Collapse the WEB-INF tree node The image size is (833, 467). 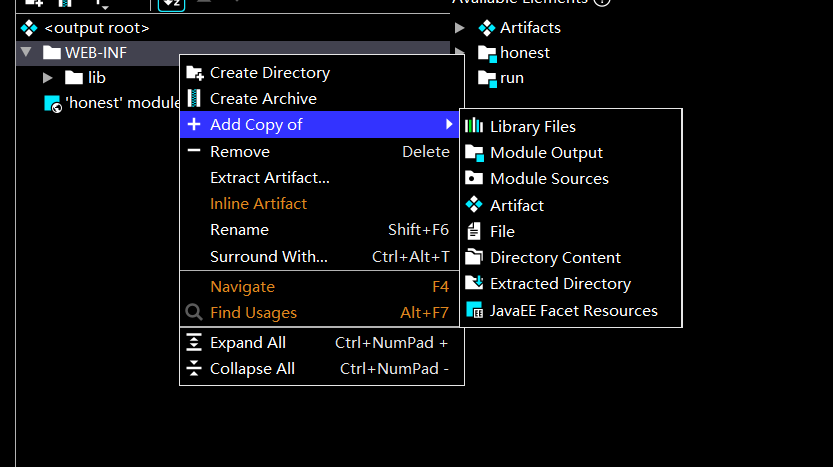pyautogui.click(x=26, y=52)
